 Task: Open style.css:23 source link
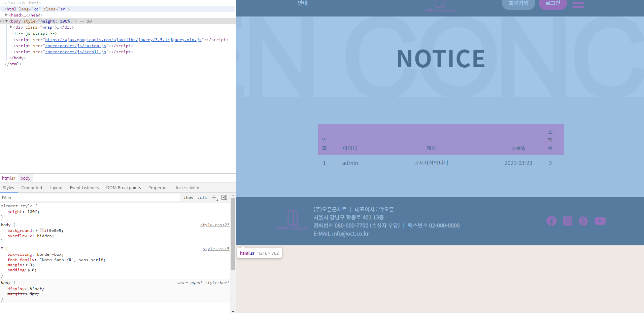(215, 225)
